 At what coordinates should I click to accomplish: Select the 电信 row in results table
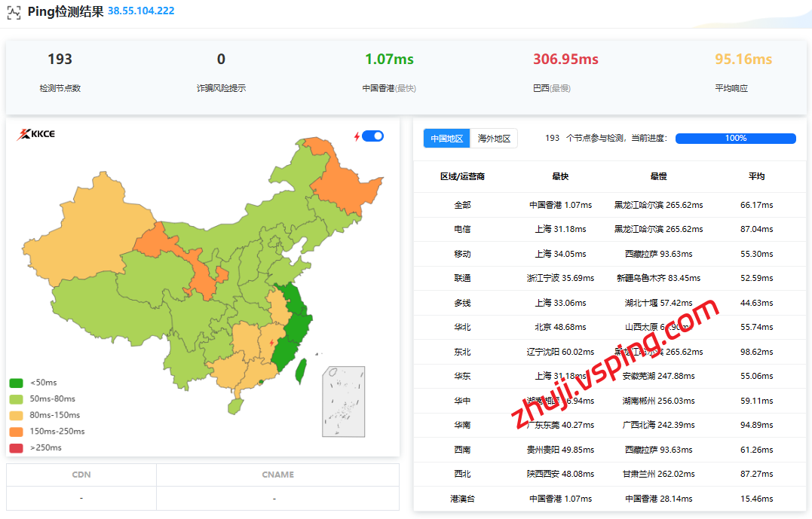(461, 229)
